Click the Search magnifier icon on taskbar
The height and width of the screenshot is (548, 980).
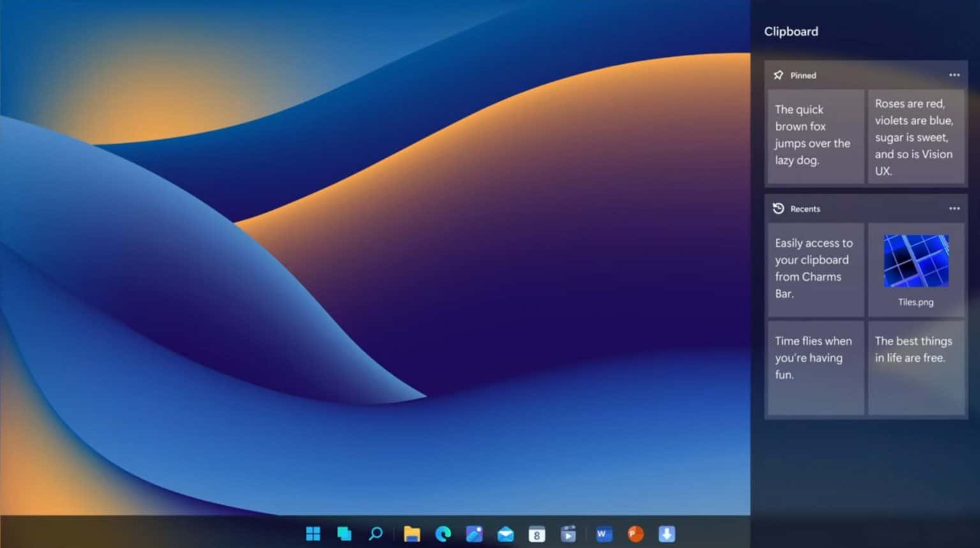pos(376,533)
